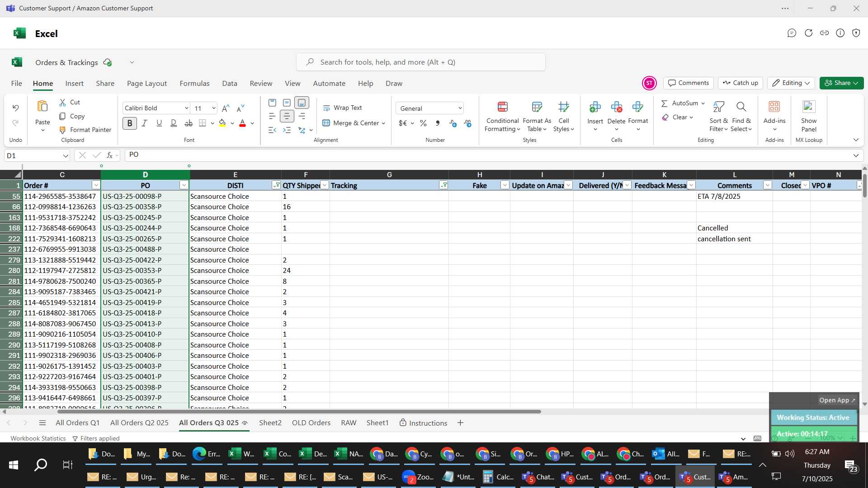Click the Catch up button

coord(741,83)
